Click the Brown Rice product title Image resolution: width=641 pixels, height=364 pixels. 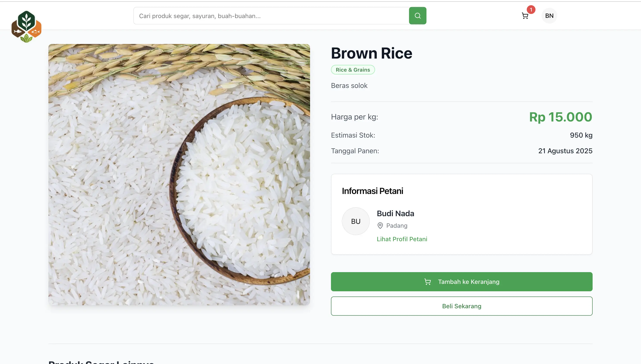(x=372, y=53)
